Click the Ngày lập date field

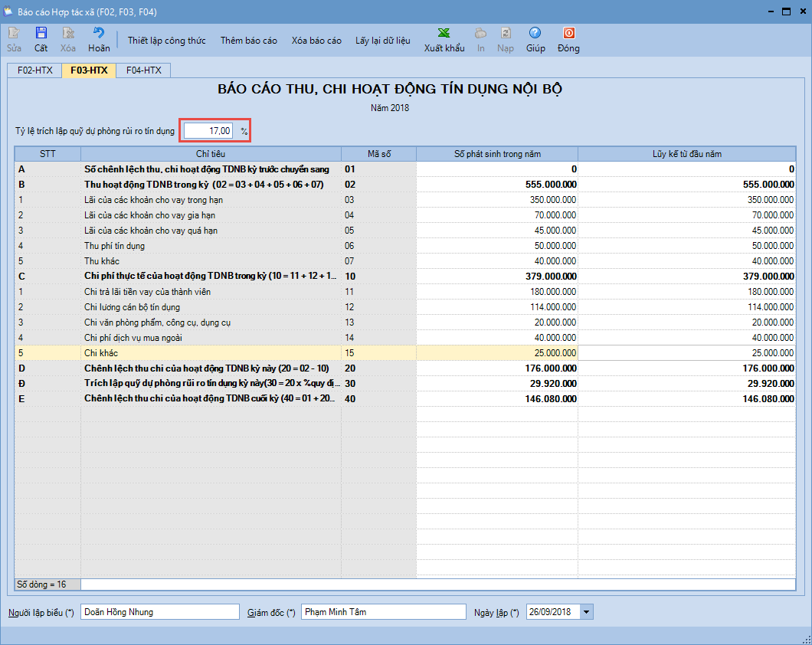pyautogui.click(x=553, y=612)
